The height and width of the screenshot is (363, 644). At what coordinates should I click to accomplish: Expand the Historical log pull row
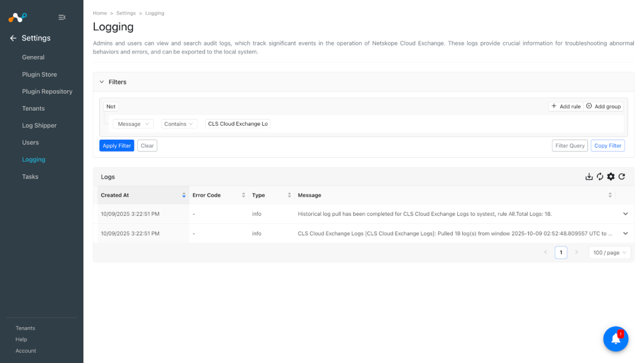[x=626, y=214]
